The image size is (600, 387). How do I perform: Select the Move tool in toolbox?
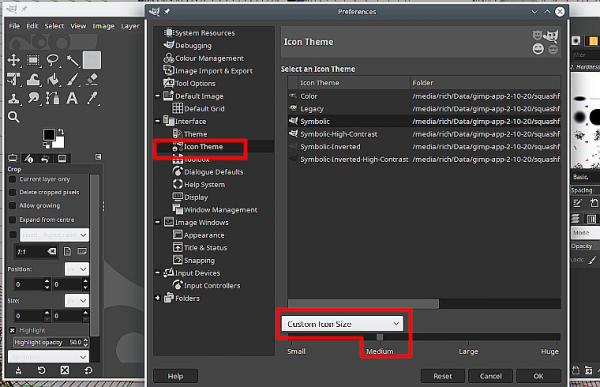pos(14,60)
